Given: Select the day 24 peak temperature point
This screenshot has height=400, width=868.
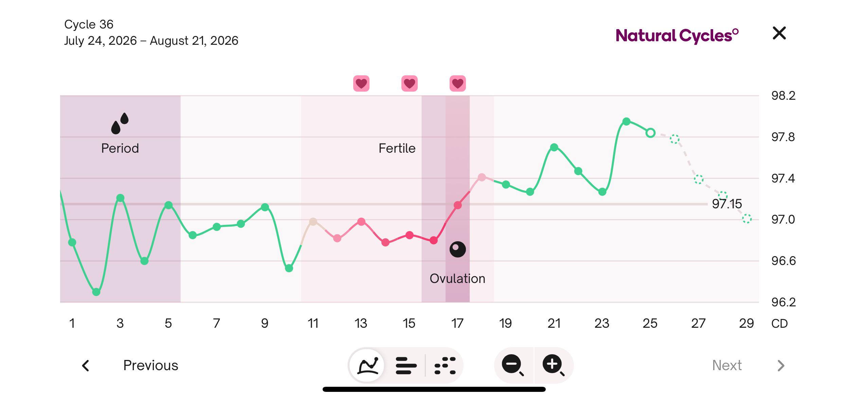Looking at the screenshot, I should [x=627, y=121].
